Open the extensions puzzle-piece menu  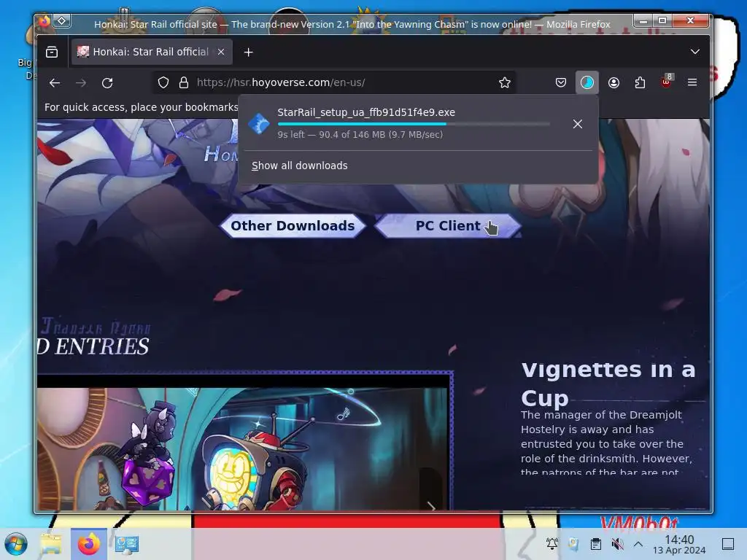coord(640,83)
